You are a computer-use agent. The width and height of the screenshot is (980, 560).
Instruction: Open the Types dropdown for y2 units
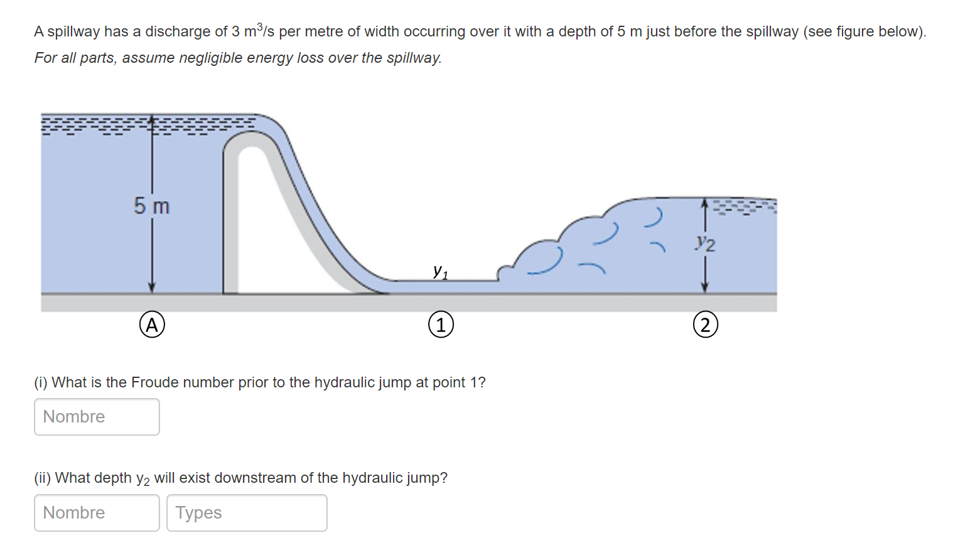246,512
